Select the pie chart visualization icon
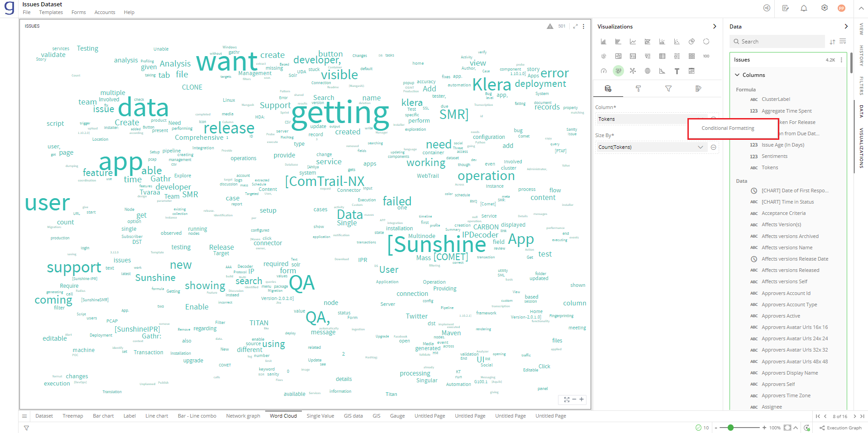The width and height of the screenshot is (868, 433). pyautogui.click(x=692, y=42)
